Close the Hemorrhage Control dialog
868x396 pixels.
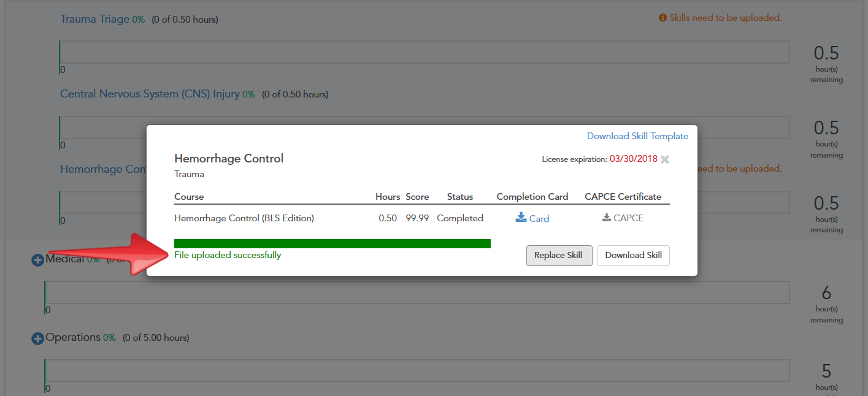point(665,159)
